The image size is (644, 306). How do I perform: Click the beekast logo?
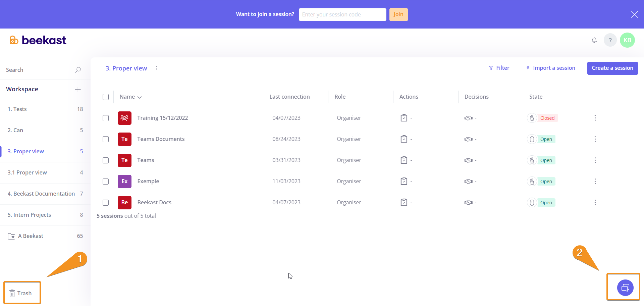(38, 40)
